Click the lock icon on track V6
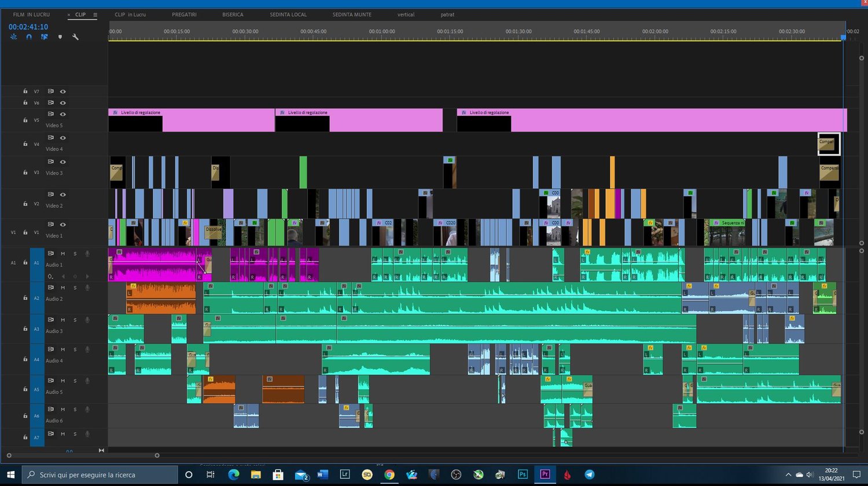This screenshot has height=486, width=868. (x=25, y=103)
